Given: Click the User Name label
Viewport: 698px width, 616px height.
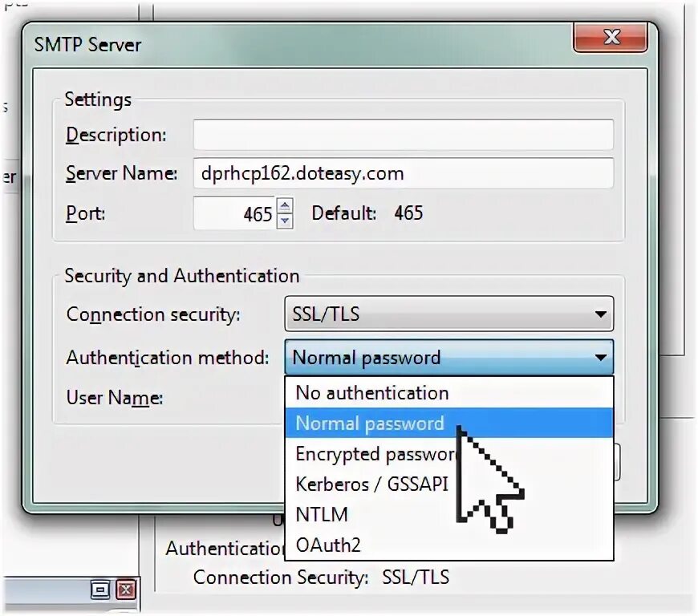Looking at the screenshot, I should coord(115,398).
